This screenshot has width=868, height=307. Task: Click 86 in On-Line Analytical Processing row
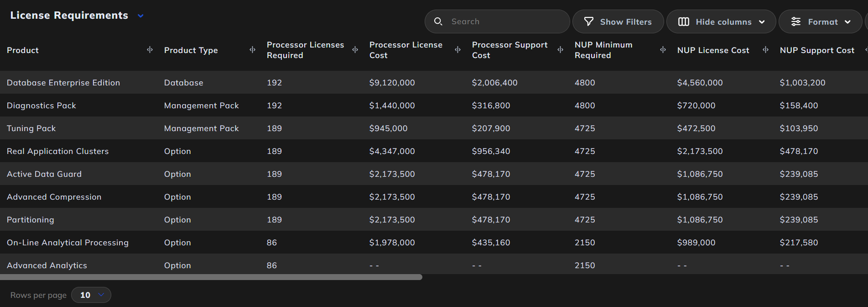pos(272,243)
